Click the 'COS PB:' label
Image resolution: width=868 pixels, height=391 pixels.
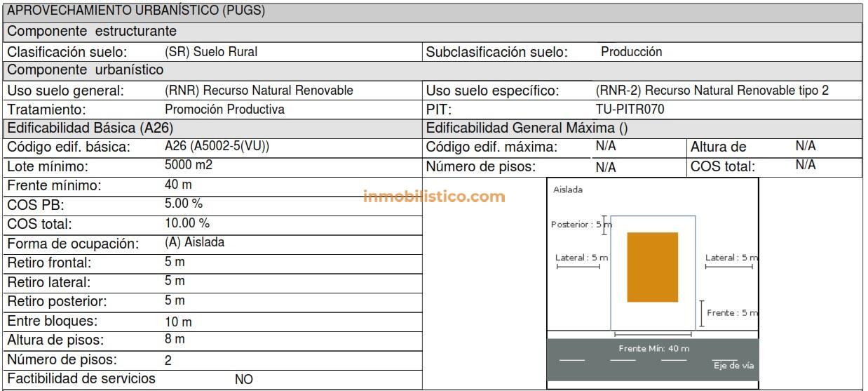pos(35,206)
